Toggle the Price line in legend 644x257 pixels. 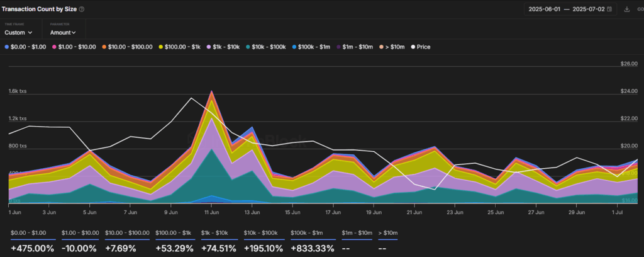(x=421, y=47)
